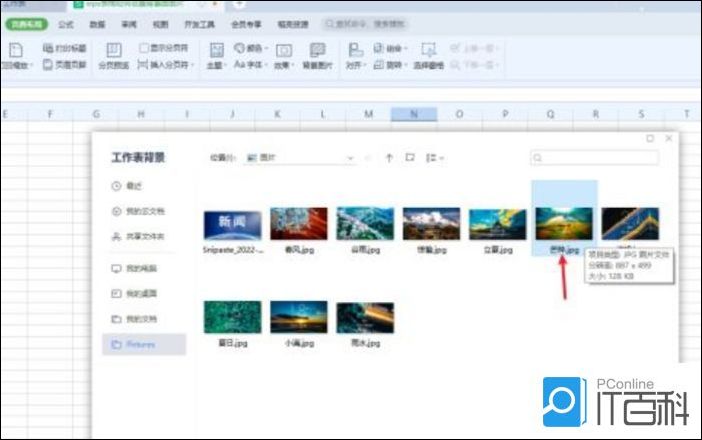Open My Documents (我的文档) in sidebar
The height and width of the screenshot is (440, 702).
(x=134, y=319)
